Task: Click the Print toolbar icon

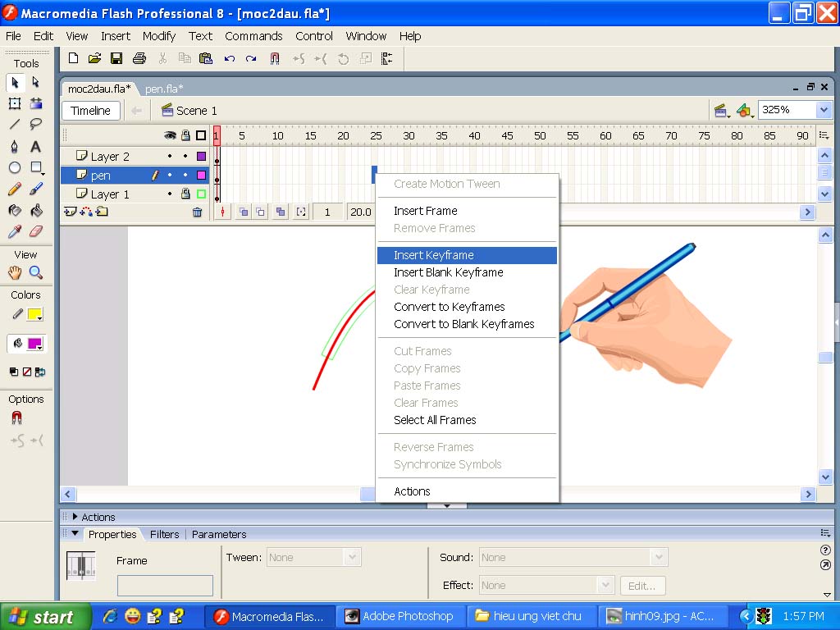Action: coord(139,58)
